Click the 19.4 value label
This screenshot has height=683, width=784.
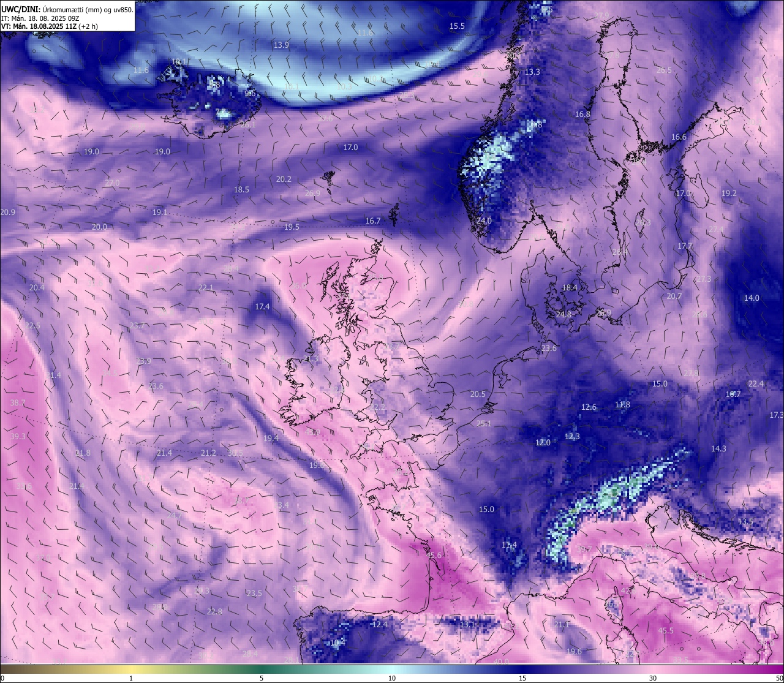(x=271, y=439)
